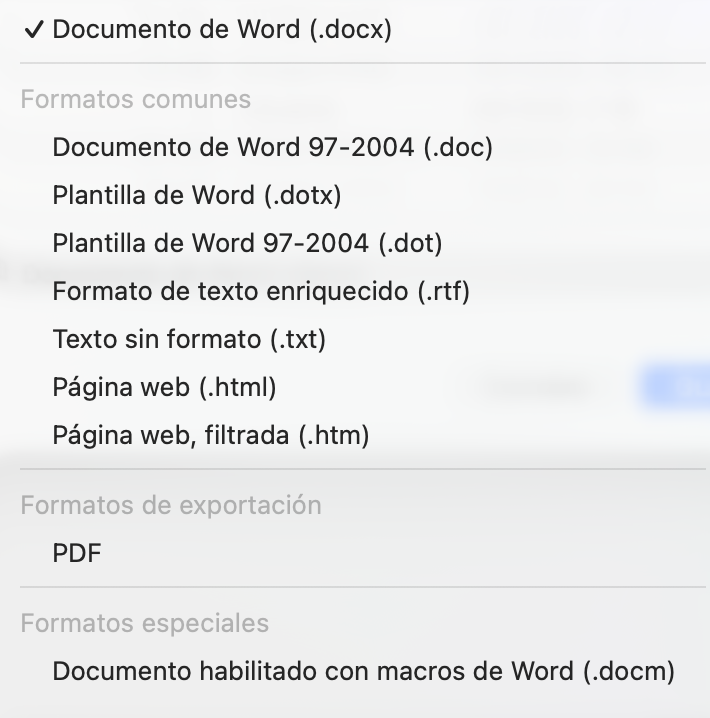Pick Plantilla de Word (.dotx)

[197, 196]
